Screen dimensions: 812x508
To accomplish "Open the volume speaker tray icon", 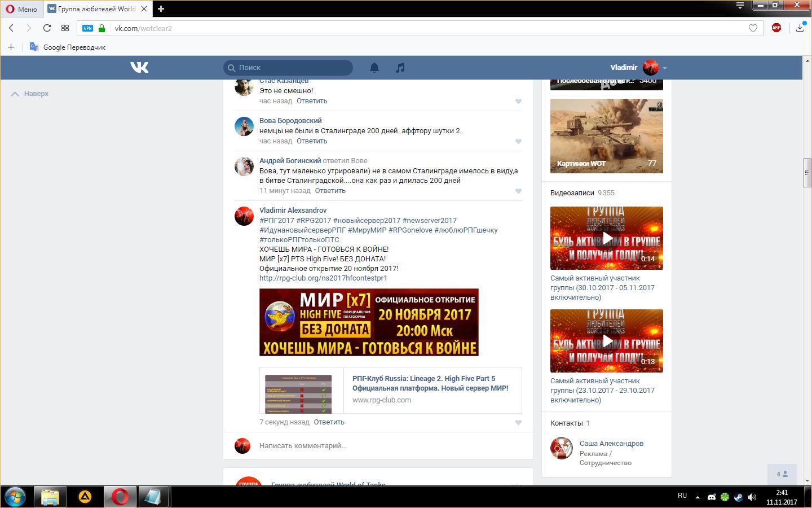I will coord(752,497).
